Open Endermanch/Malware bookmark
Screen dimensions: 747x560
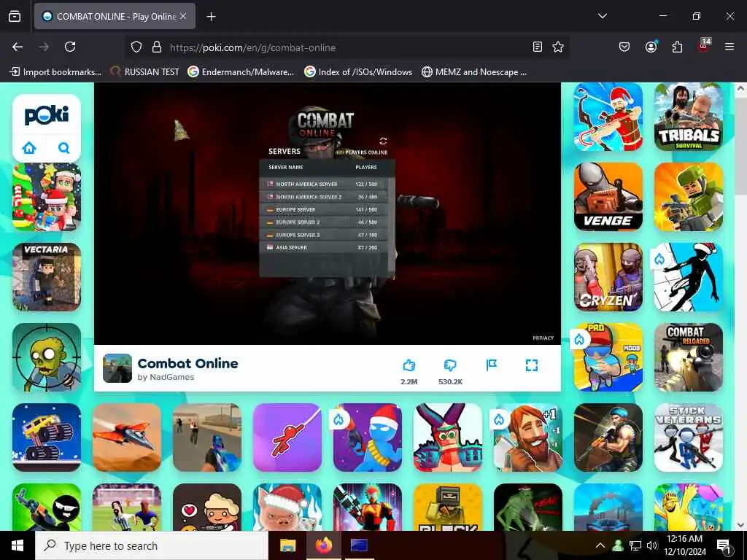241,72
